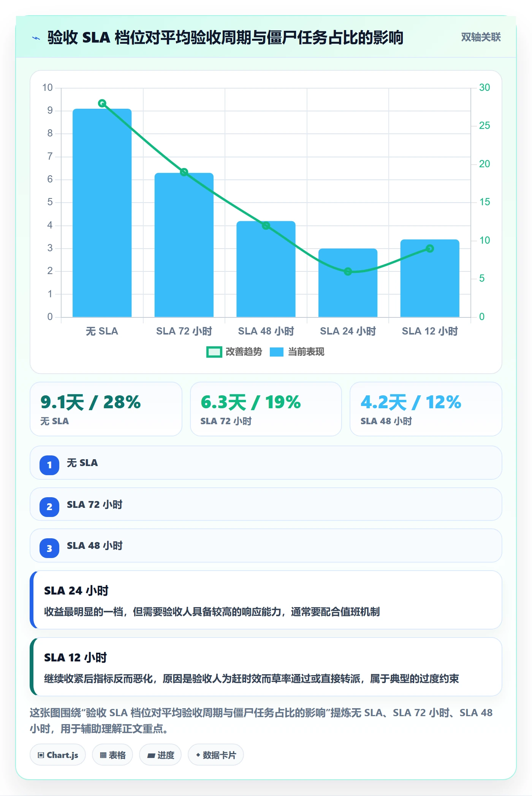Click the x-axis label SLA 12 小时
The height and width of the screenshot is (796, 532).
pyautogui.click(x=430, y=331)
